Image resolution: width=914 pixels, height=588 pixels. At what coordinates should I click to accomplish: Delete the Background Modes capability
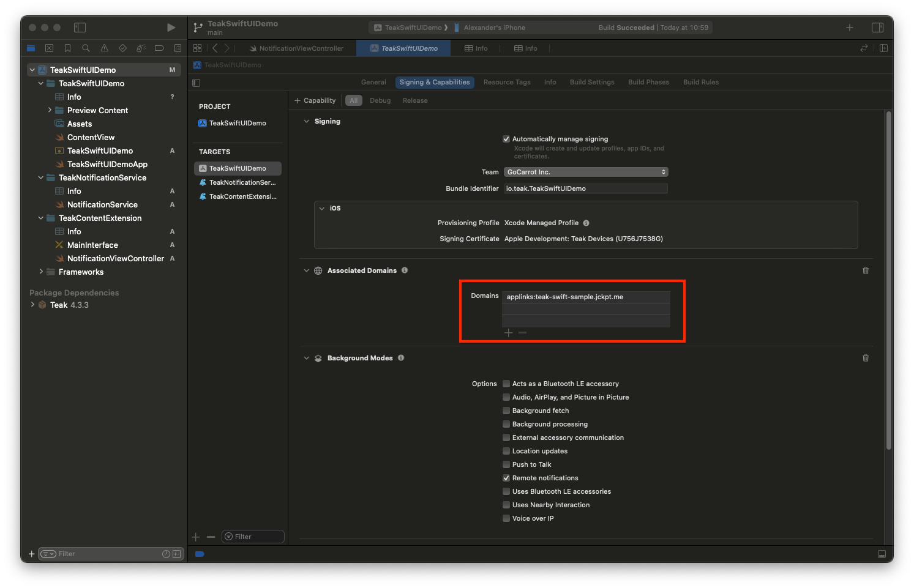click(x=866, y=358)
